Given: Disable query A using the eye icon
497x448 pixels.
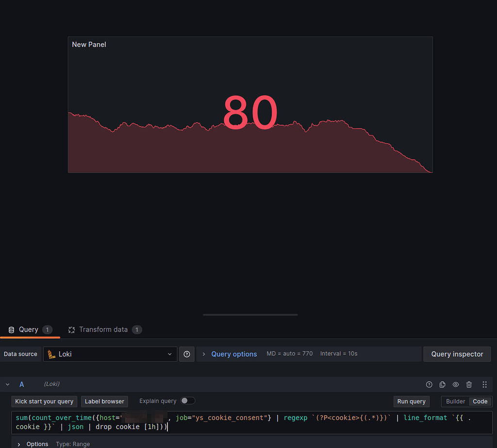Looking at the screenshot, I should click(455, 384).
